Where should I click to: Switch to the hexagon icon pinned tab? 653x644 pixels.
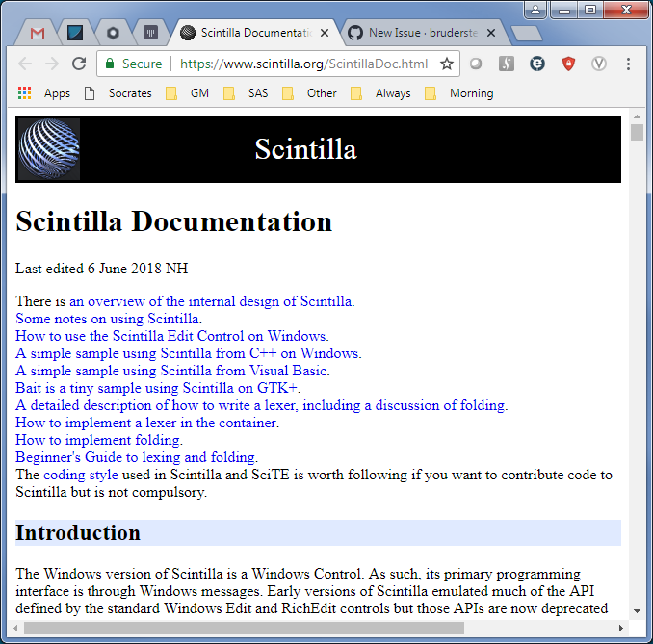[x=113, y=33]
